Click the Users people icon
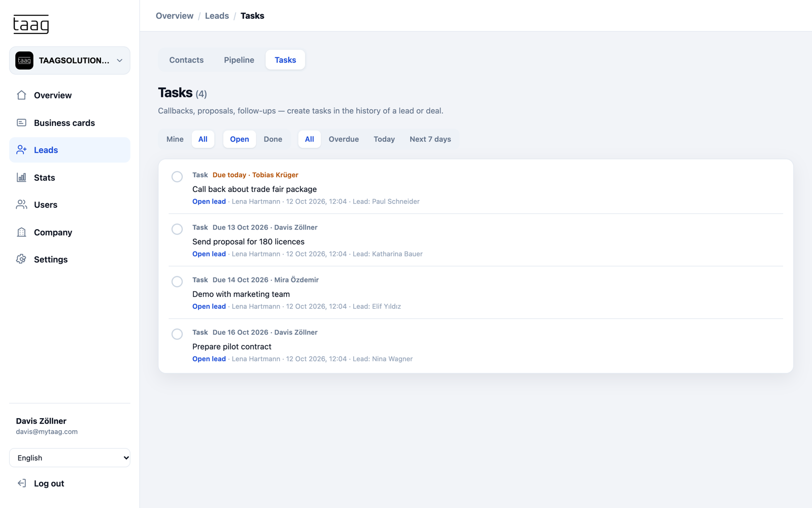The width and height of the screenshot is (812, 508). [21, 205]
